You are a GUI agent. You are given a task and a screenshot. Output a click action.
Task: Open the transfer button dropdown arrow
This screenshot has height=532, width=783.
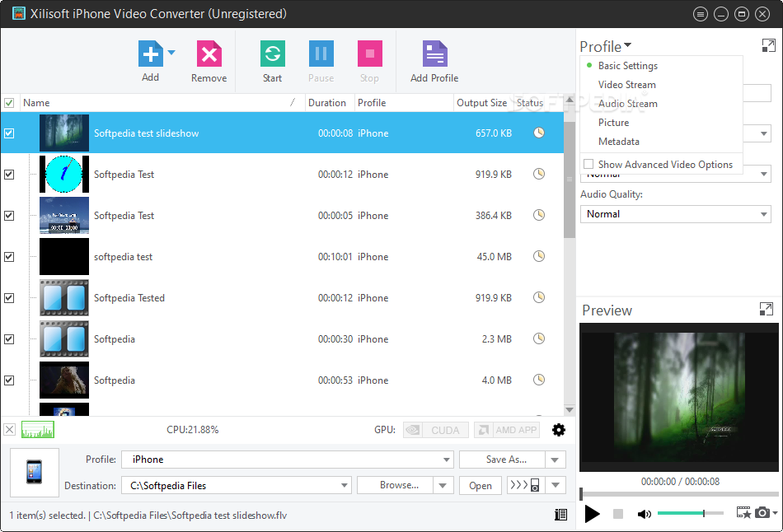556,484
